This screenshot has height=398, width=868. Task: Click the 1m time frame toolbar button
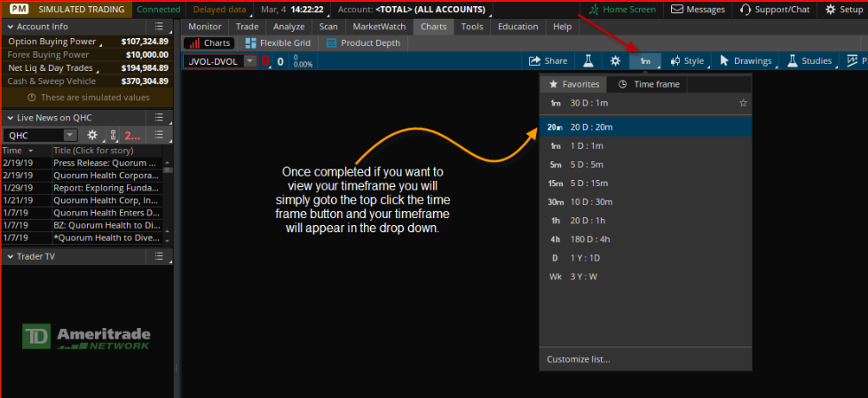[645, 61]
